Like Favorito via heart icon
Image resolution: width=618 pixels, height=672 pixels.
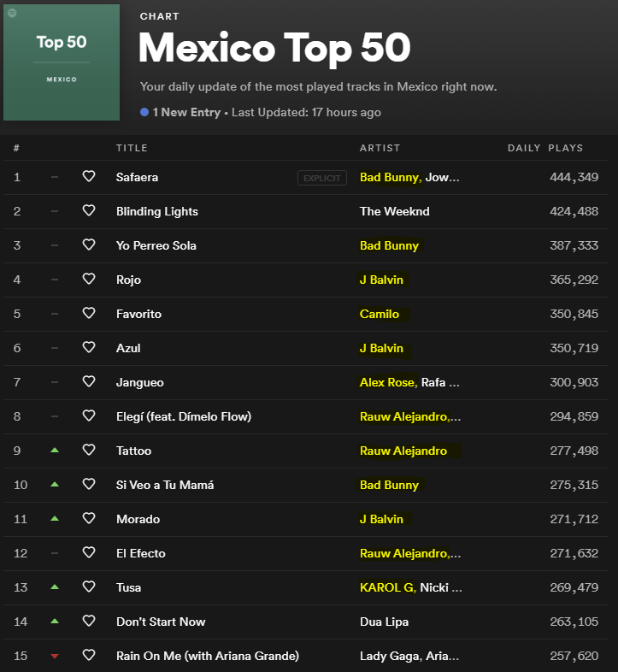click(89, 313)
